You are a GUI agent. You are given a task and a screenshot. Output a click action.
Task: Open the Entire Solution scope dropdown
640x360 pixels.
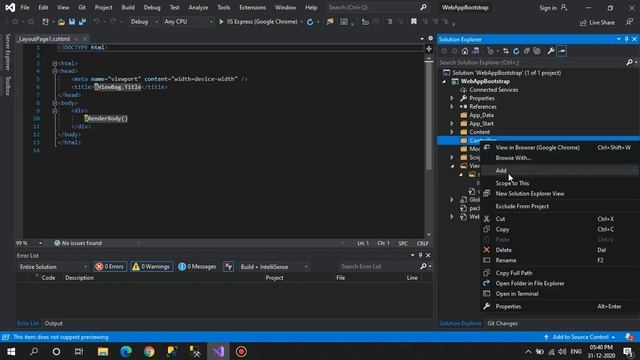click(53, 267)
